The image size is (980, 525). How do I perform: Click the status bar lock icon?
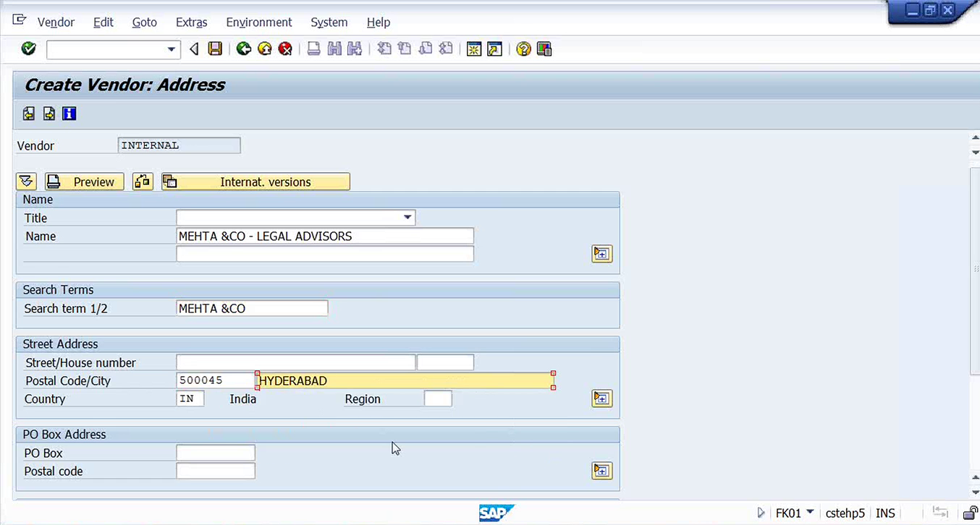971,513
